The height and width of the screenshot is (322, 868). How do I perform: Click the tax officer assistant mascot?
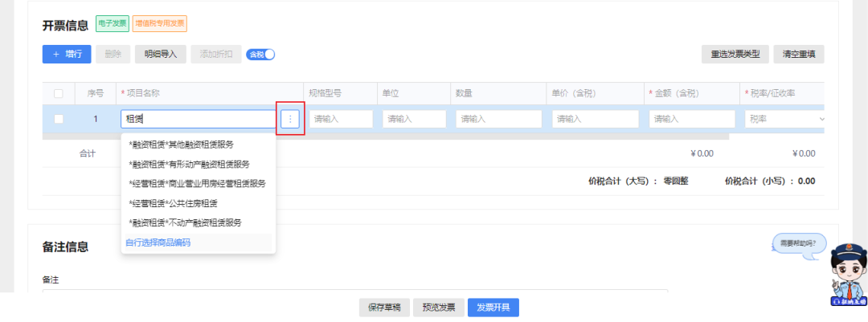coord(848,275)
